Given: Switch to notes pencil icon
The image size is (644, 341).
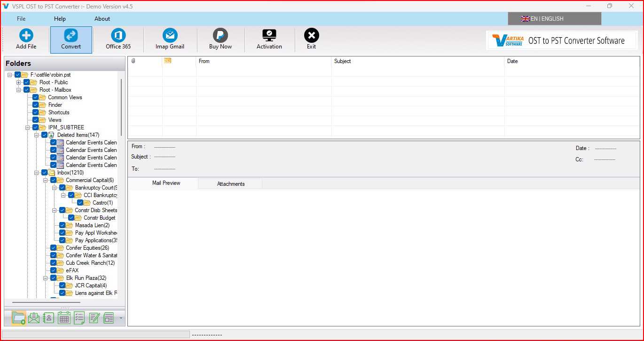Looking at the screenshot, I should coord(94,318).
